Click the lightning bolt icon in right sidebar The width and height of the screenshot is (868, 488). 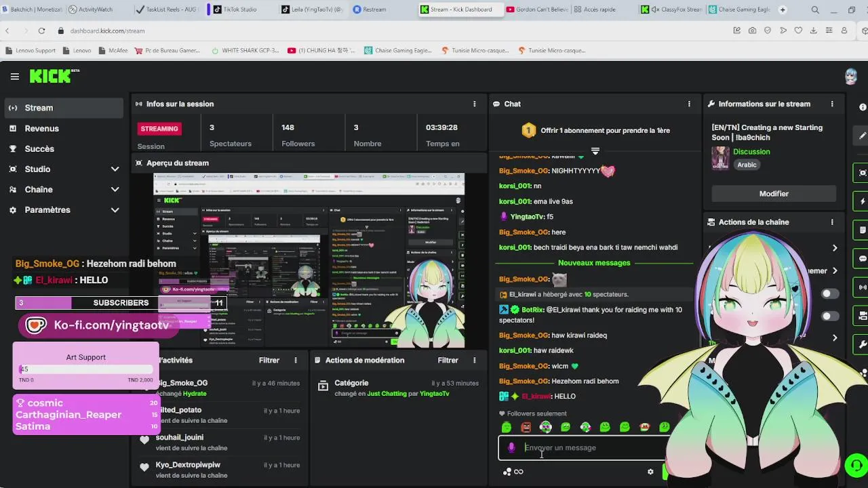tap(863, 201)
